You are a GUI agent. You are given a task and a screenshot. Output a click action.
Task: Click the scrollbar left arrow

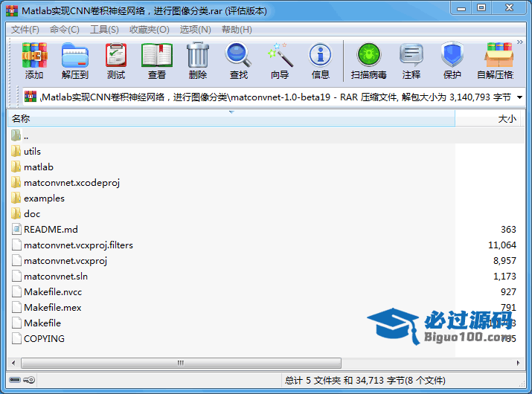[x=13, y=363]
